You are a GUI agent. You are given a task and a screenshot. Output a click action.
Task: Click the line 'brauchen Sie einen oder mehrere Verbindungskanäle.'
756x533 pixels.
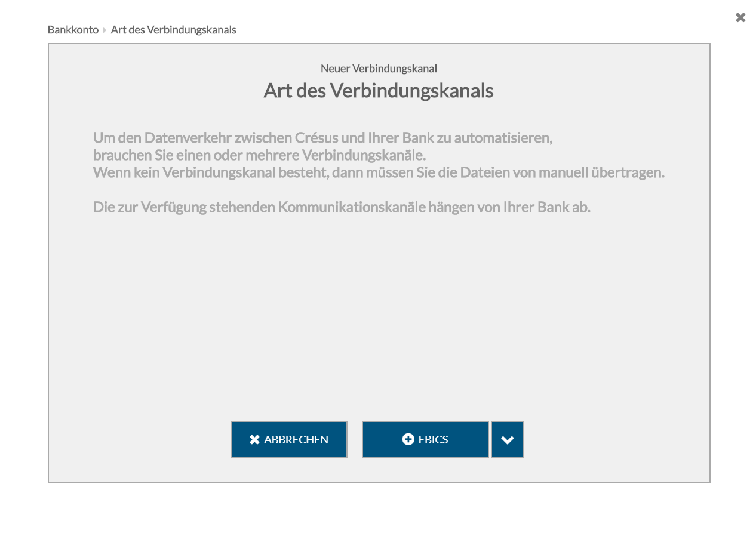pyautogui.click(x=259, y=155)
